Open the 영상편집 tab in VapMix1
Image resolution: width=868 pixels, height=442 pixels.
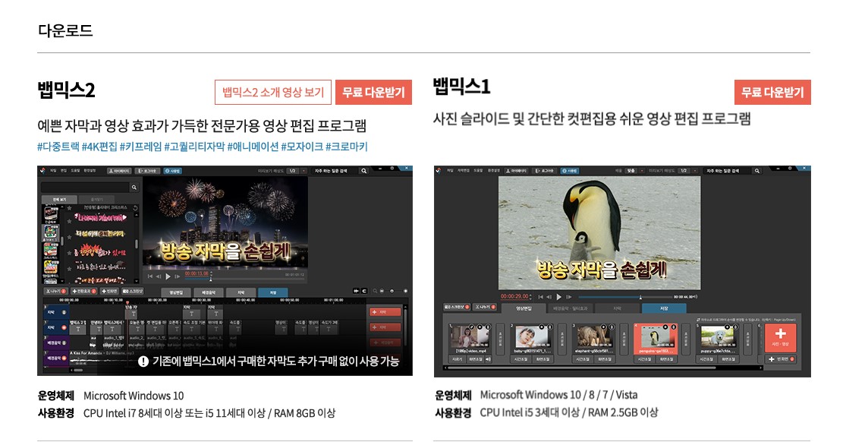(x=524, y=308)
